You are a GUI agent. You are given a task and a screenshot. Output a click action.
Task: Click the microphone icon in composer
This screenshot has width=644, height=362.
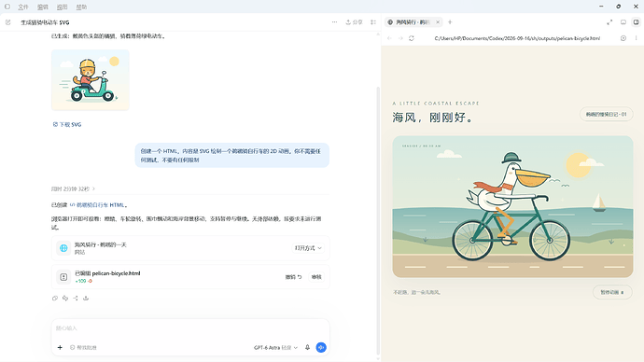(307, 348)
